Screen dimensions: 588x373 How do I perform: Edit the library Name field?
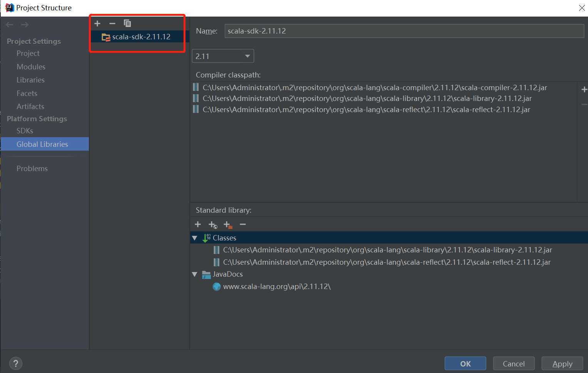click(404, 31)
